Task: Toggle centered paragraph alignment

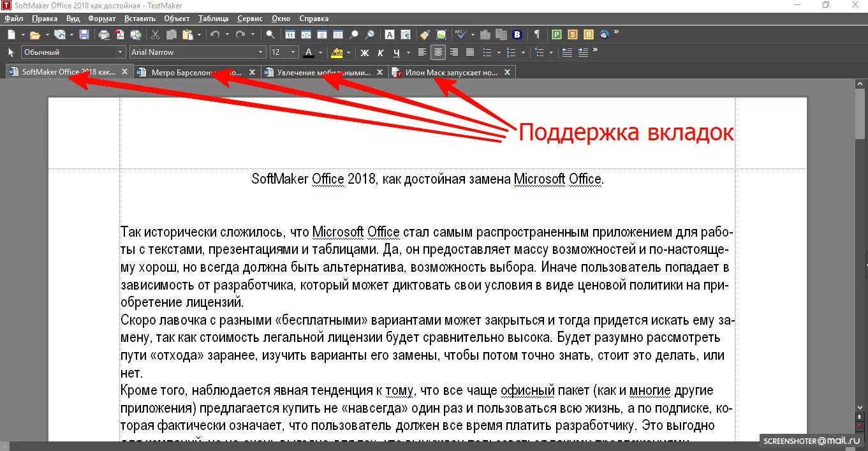Action: click(438, 52)
